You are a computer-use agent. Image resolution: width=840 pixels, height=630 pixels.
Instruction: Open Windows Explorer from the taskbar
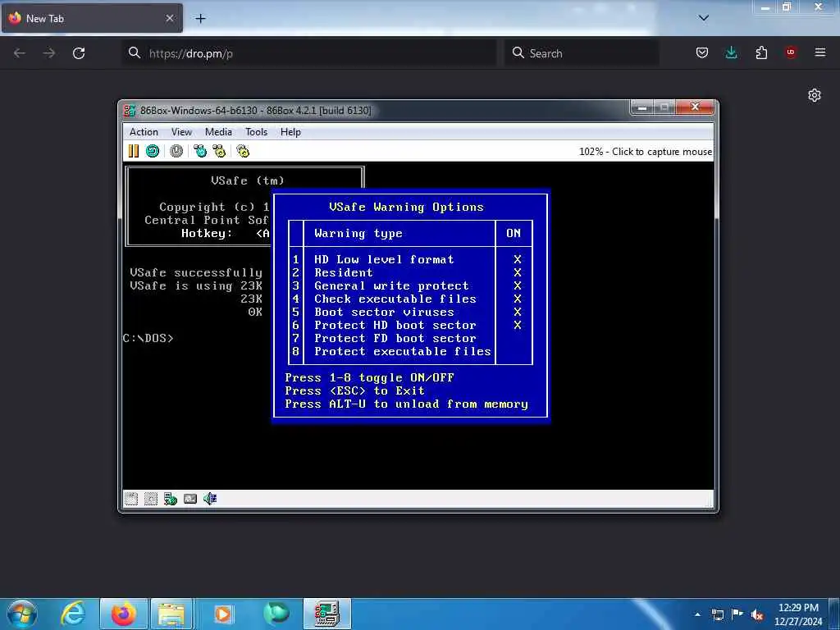(x=171, y=614)
